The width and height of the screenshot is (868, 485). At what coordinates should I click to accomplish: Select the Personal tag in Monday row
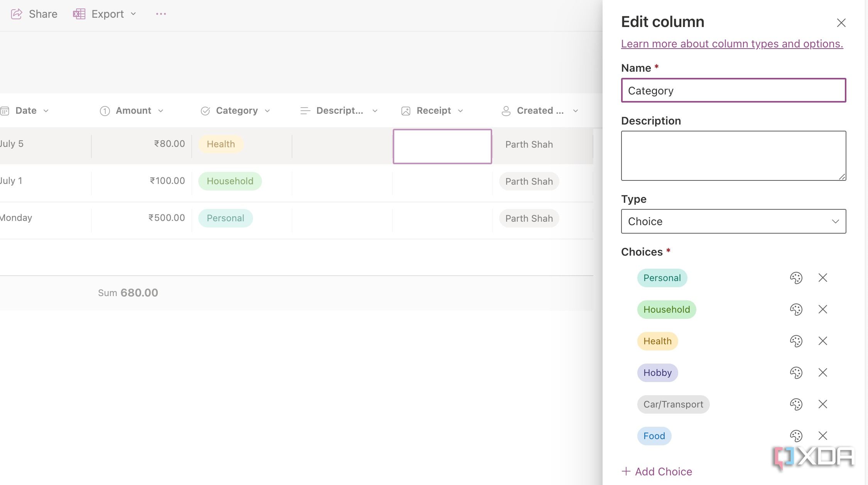[x=225, y=218]
